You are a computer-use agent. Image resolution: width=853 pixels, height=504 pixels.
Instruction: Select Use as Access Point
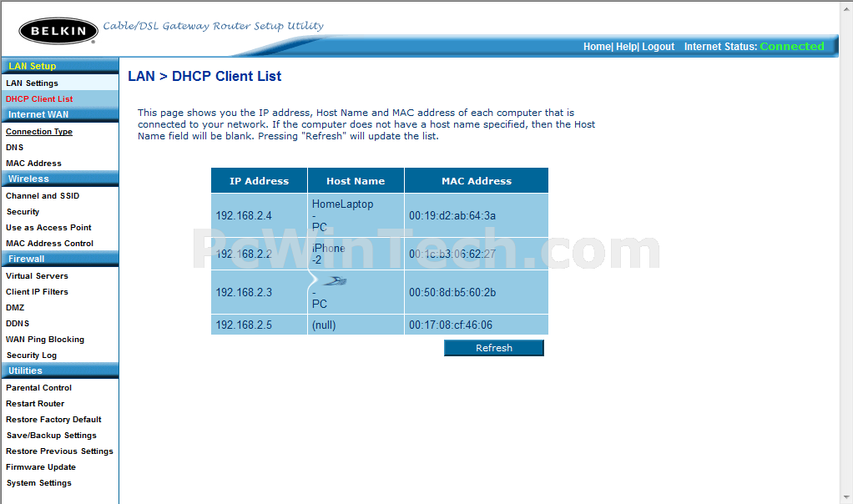point(48,227)
